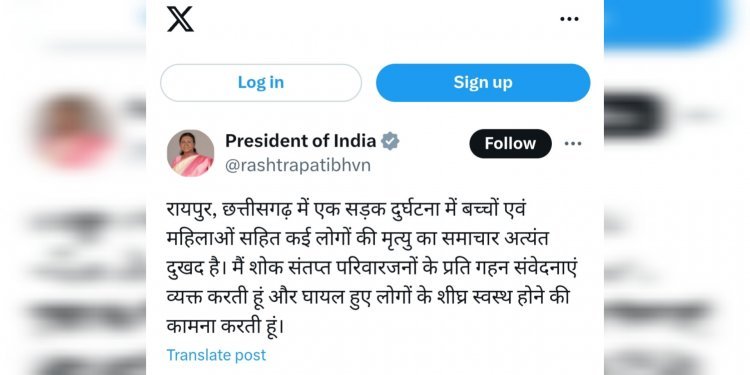Follow the President of India account

click(x=510, y=143)
